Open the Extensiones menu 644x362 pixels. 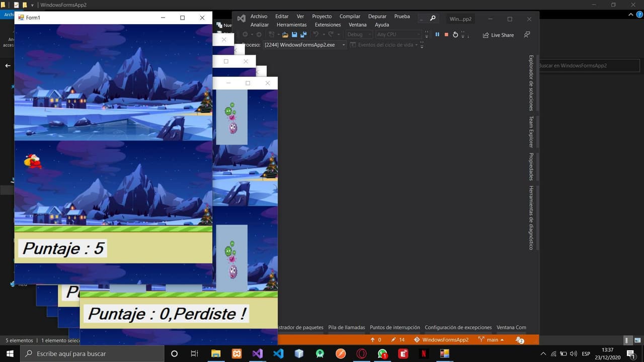328,25
